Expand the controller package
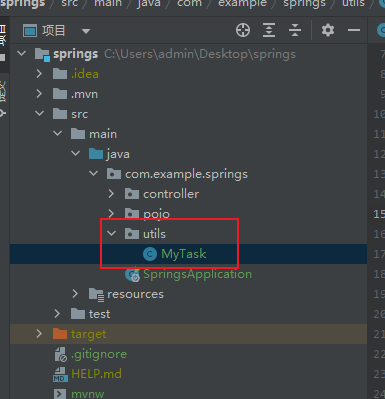Screen dimensions: 385x399 coord(111,194)
